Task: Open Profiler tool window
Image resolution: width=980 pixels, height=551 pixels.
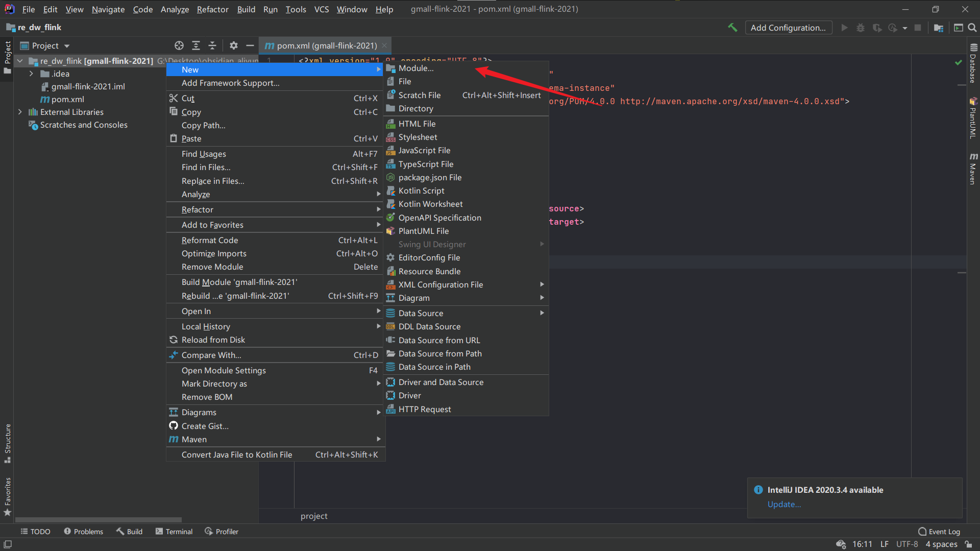Action: 222,532
